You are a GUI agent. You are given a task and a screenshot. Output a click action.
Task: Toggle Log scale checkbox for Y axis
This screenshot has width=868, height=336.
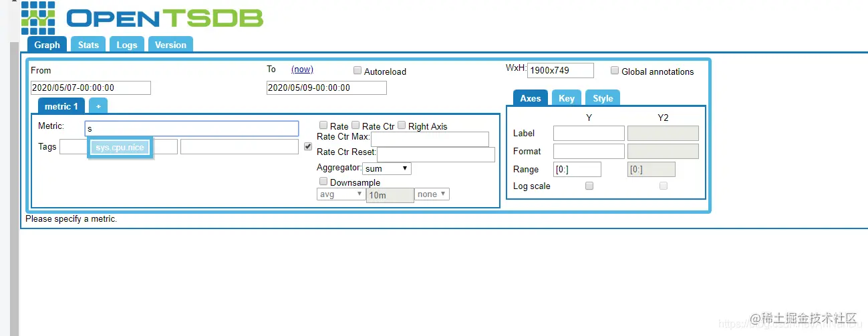click(589, 186)
